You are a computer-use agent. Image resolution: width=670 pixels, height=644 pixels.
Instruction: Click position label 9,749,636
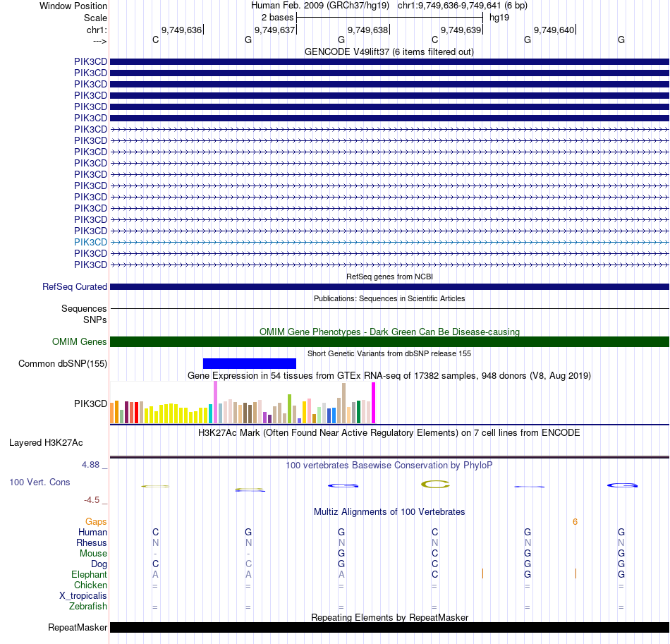[x=181, y=30]
